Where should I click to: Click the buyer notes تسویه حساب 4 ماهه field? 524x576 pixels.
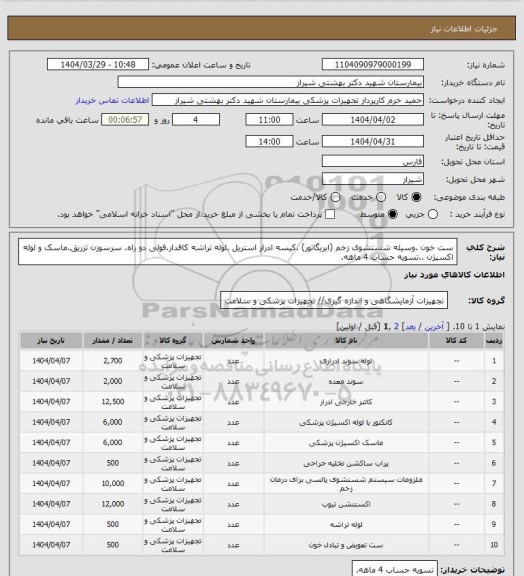pyautogui.click(x=395, y=569)
